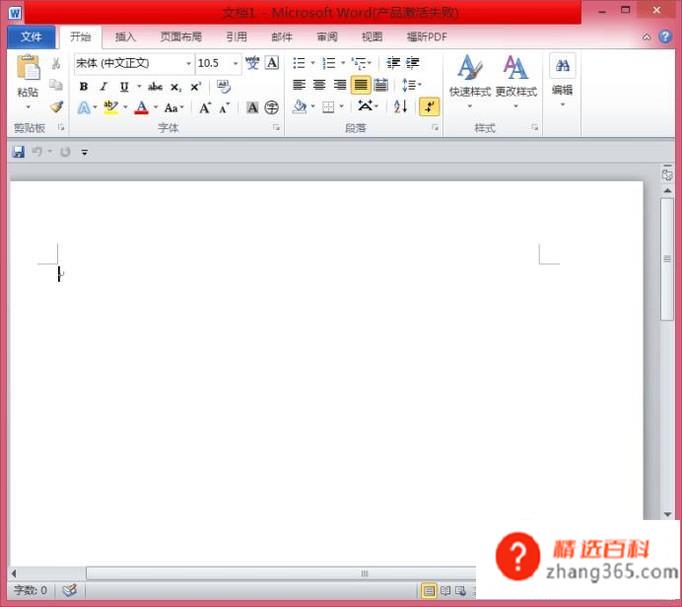Image resolution: width=682 pixels, height=607 pixels.
Task: Click the Copy icon
Action: (x=56, y=85)
